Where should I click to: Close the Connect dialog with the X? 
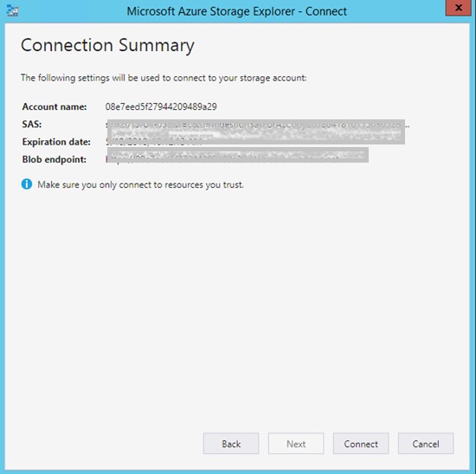pos(459,8)
